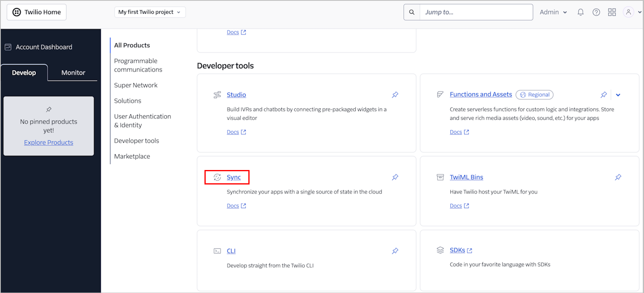Open Docs link under Studio
The height and width of the screenshot is (293, 644).
tap(236, 132)
